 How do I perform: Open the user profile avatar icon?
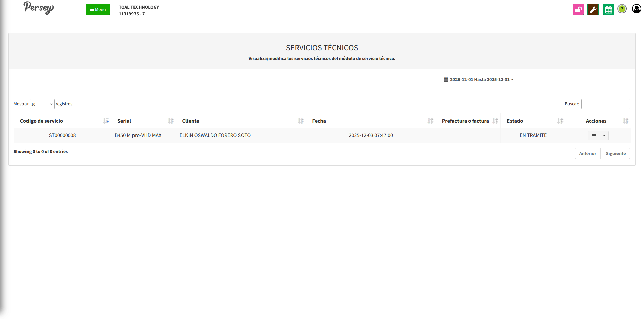[x=636, y=9]
